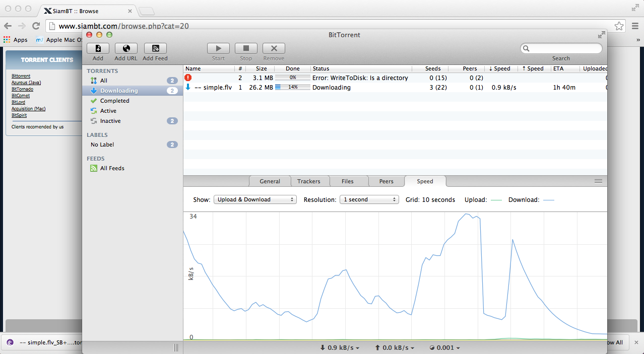Select the SiamBT :: Browse Chrome tab
The height and width of the screenshot is (354, 644).
click(x=89, y=11)
